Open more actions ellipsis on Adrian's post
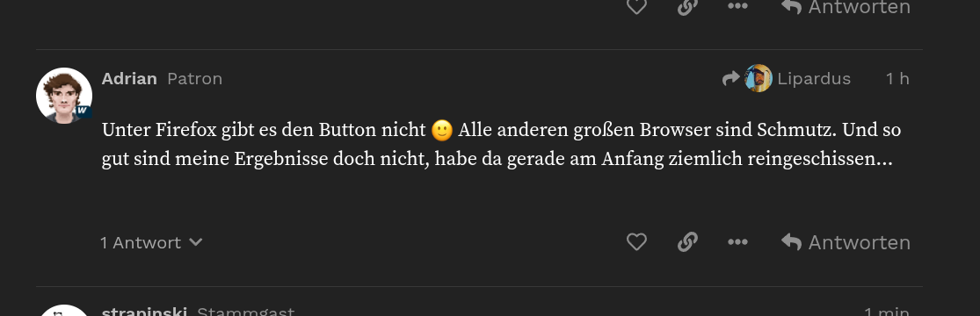 737,241
